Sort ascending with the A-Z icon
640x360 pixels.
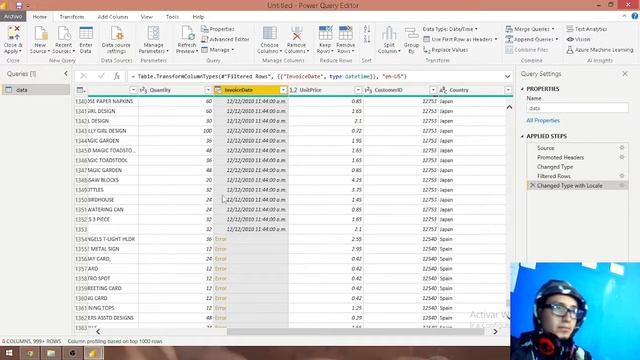tap(367, 29)
